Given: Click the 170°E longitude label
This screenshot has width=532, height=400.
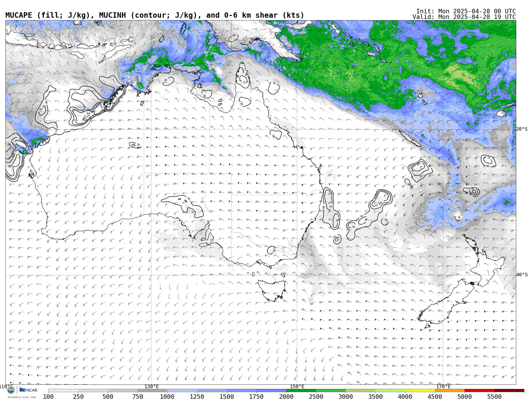Looking at the screenshot, I should pyautogui.click(x=443, y=387).
